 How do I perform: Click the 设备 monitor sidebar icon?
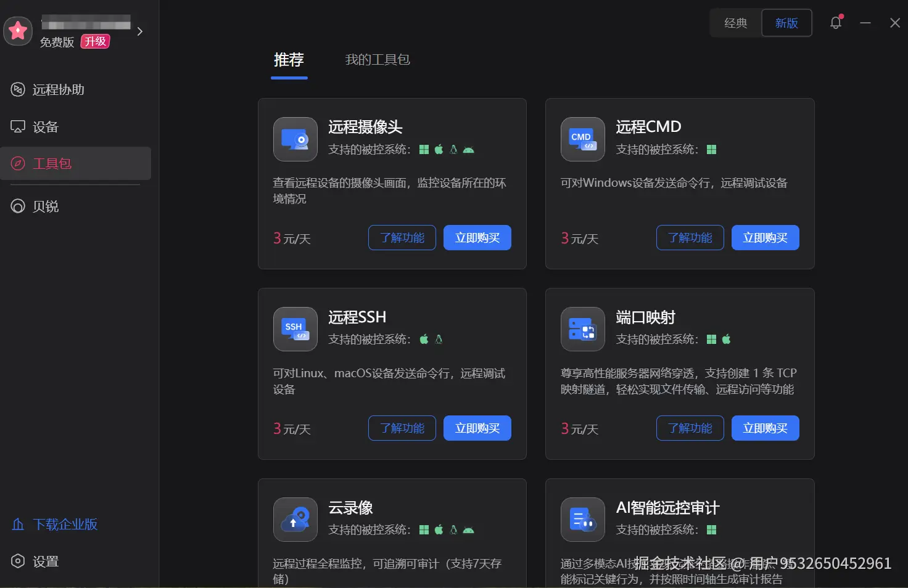tap(18, 127)
